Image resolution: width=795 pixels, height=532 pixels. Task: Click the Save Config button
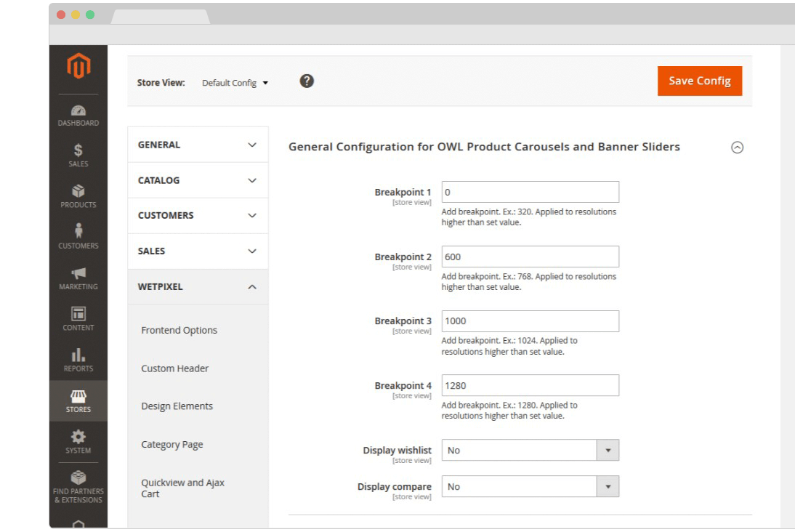pyautogui.click(x=699, y=81)
